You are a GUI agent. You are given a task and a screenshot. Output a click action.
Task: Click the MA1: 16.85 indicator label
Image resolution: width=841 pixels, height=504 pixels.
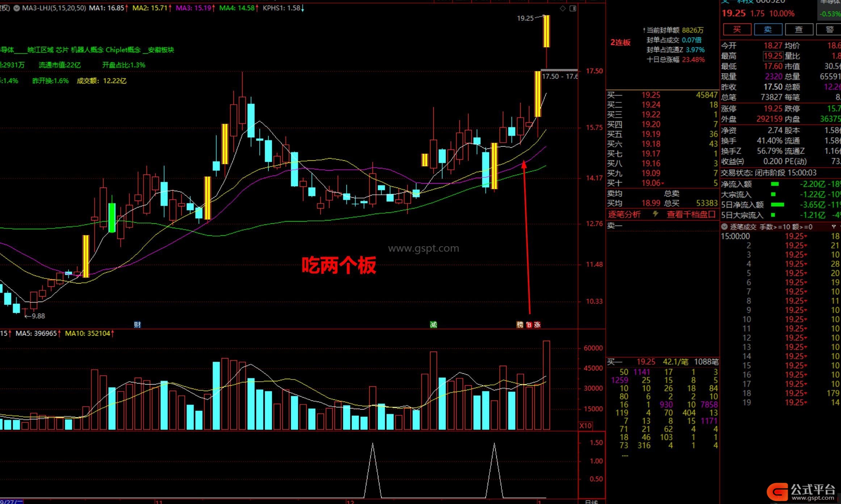tap(108, 8)
